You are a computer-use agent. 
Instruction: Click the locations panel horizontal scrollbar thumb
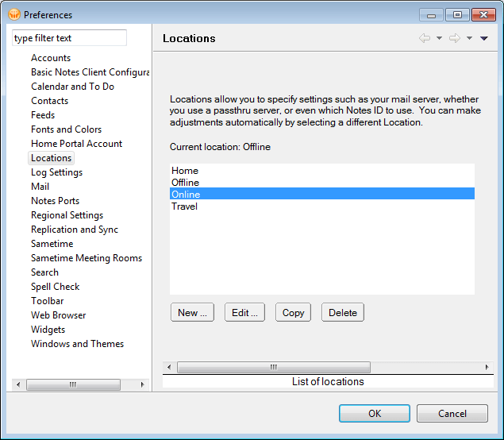coord(273,367)
